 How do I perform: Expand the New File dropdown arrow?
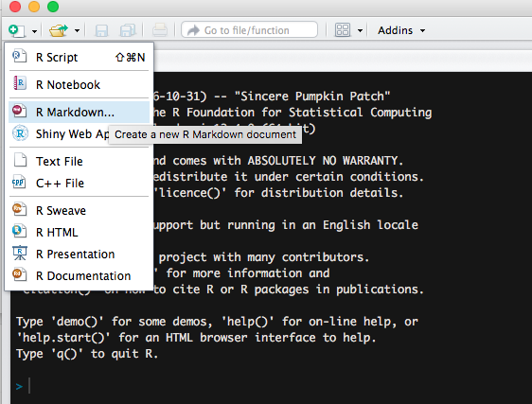pyautogui.click(x=34, y=31)
